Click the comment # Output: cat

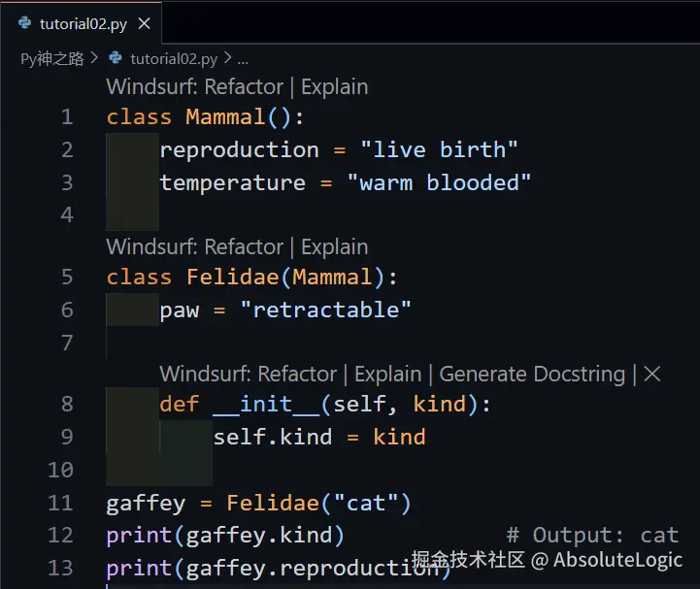click(592, 536)
